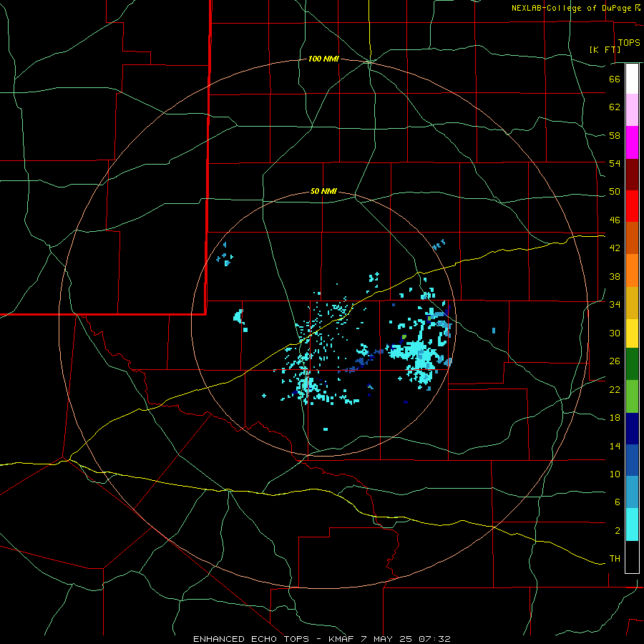
Task: Click the legend value 62
Action: pos(615,107)
